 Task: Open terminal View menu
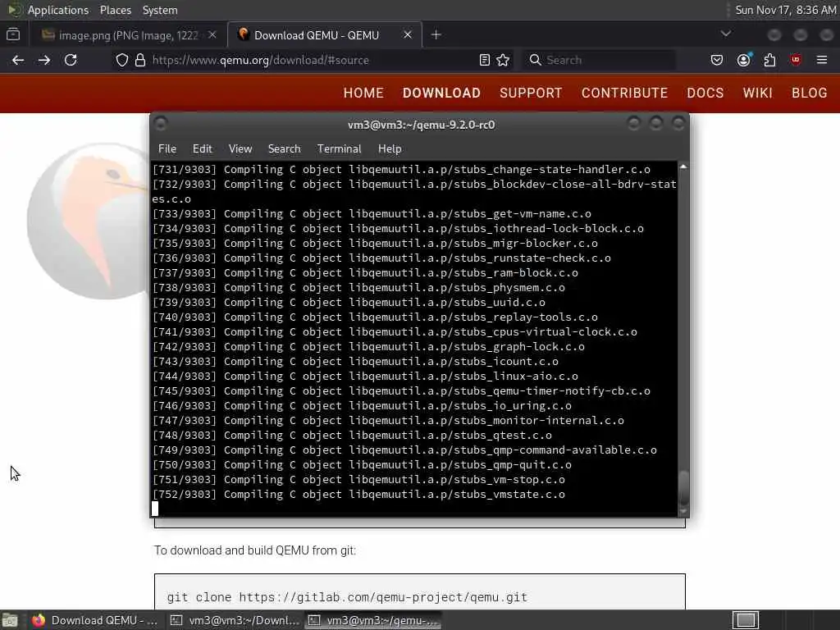tap(240, 149)
